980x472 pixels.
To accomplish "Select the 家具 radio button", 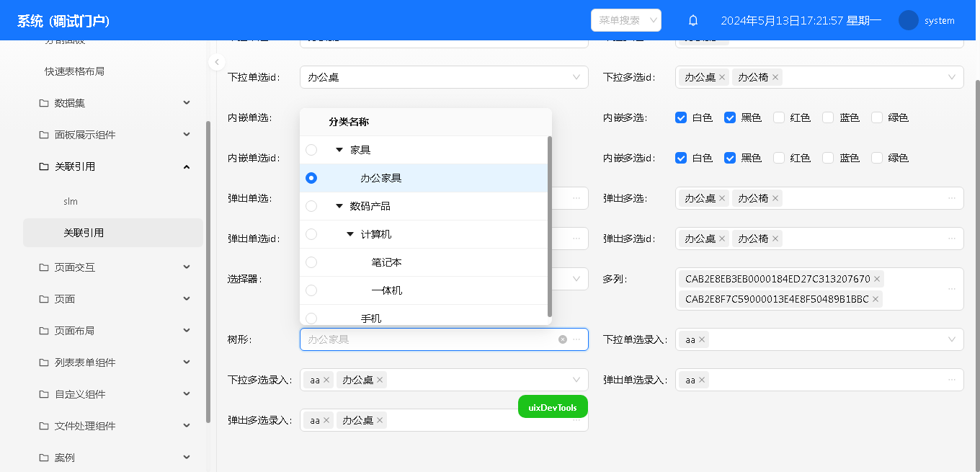I will pos(311,150).
